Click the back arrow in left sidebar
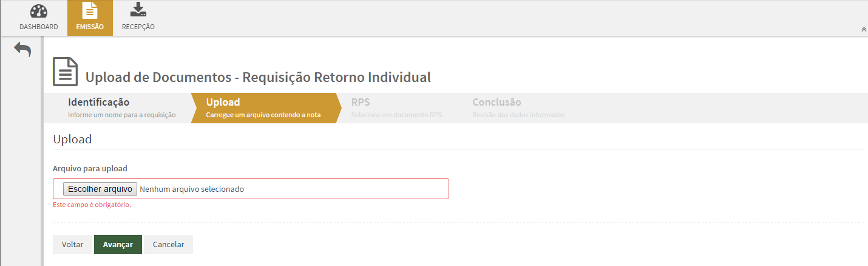Screen dimensions: 868x266 [22, 50]
